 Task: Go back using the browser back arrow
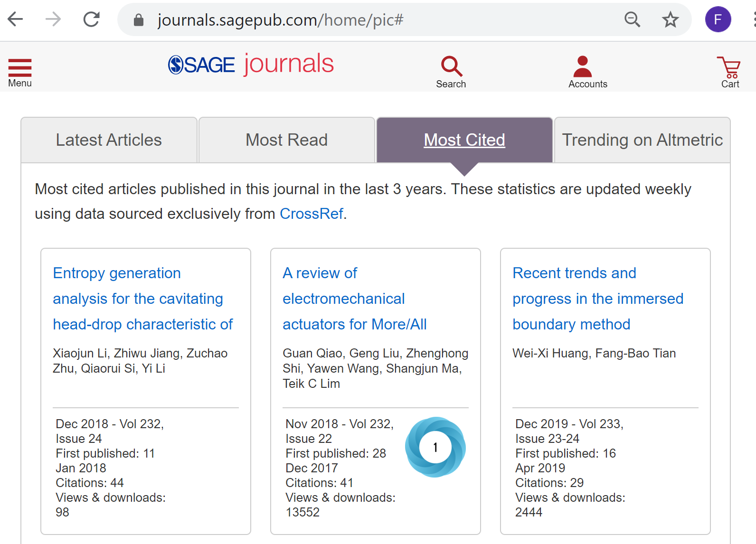(x=16, y=19)
